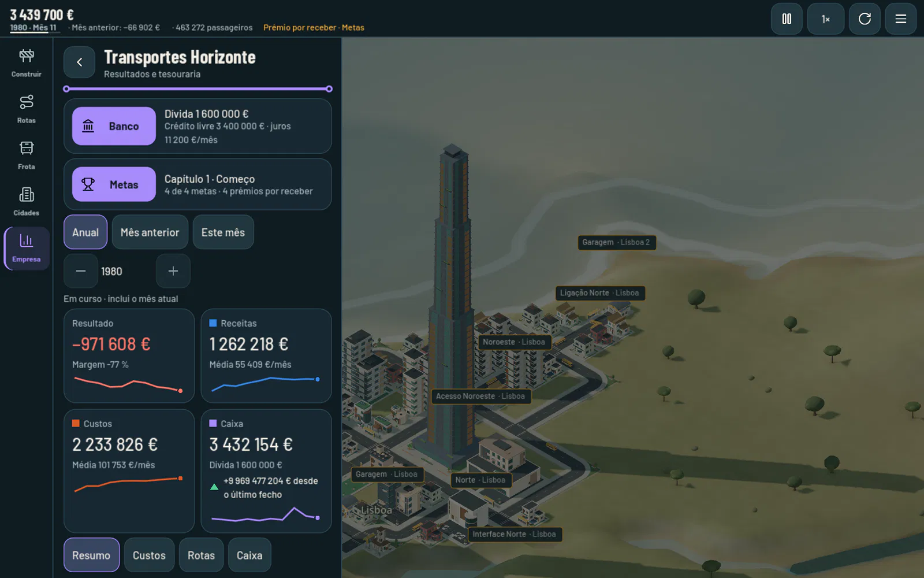
Task: Select the Interface Norte Lisboa label
Action: tap(515, 535)
